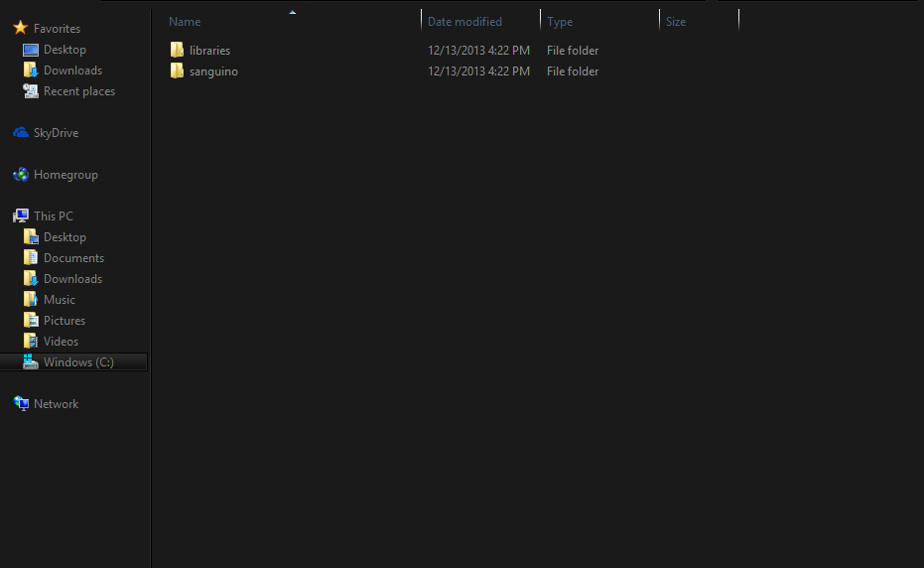Viewport: 924px width, 568px height.
Task: Click the Favorites star icon
Action: (21, 28)
